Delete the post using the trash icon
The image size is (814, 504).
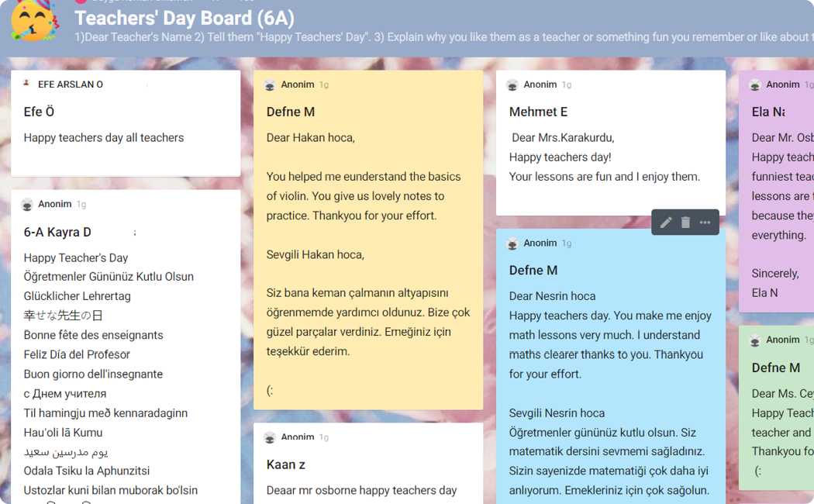click(685, 223)
